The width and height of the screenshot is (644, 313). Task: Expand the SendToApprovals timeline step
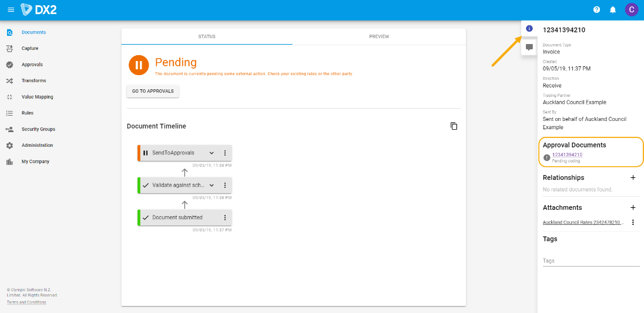coord(212,153)
